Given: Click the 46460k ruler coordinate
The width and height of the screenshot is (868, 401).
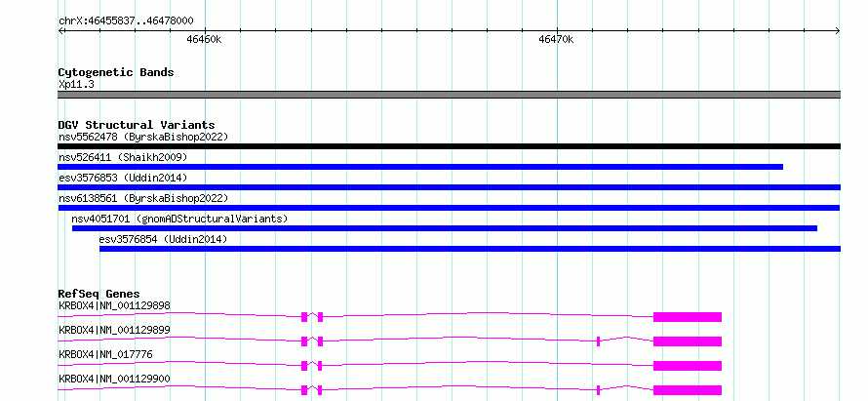Looking at the screenshot, I should pos(204,39).
